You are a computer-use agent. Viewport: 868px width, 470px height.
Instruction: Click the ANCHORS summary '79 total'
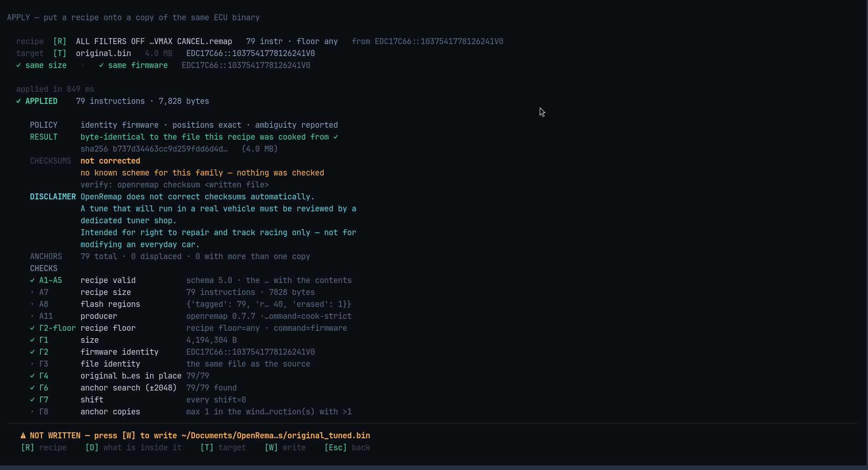point(99,256)
